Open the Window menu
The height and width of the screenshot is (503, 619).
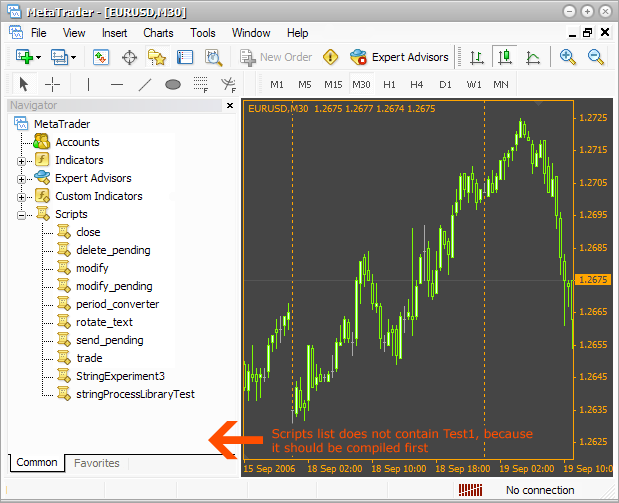(x=251, y=33)
